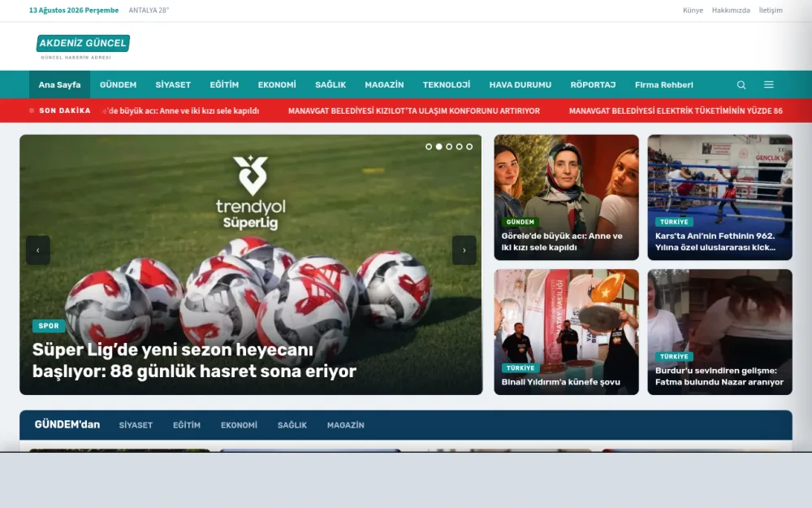The width and height of the screenshot is (812, 508).
Task: Switch to EĞİTİM tab in GÜNDEM'dan section
Action: tap(187, 425)
